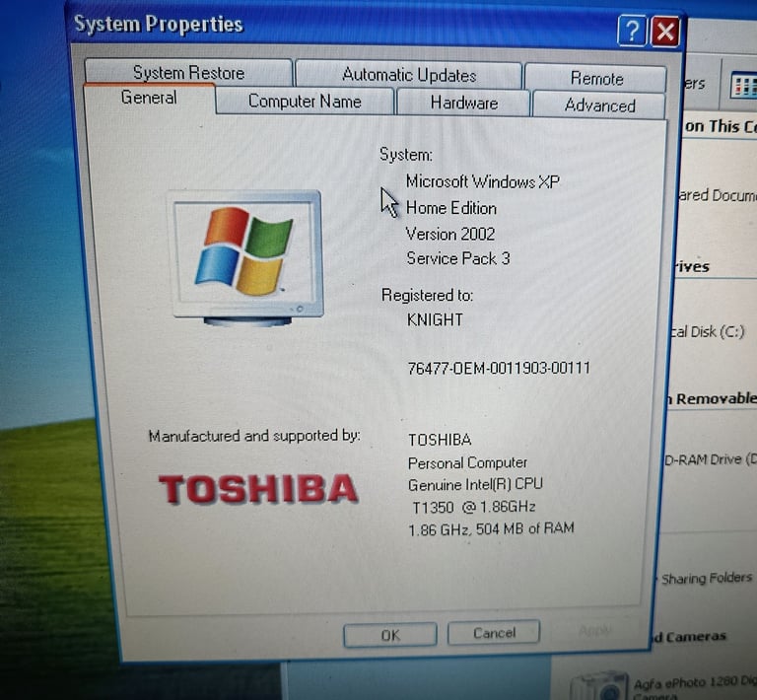
Task: Click the Service Pack 3 line
Action: pos(458,258)
